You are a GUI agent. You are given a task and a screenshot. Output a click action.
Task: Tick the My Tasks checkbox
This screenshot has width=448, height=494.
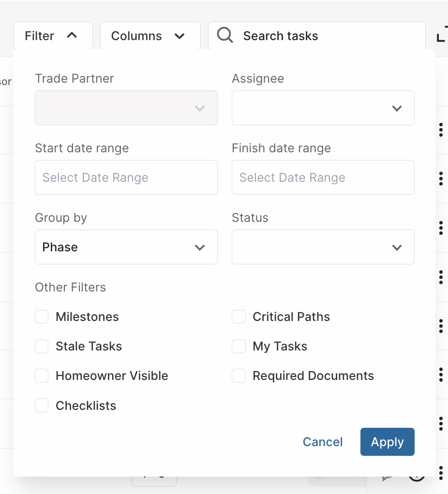(x=239, y=346)
